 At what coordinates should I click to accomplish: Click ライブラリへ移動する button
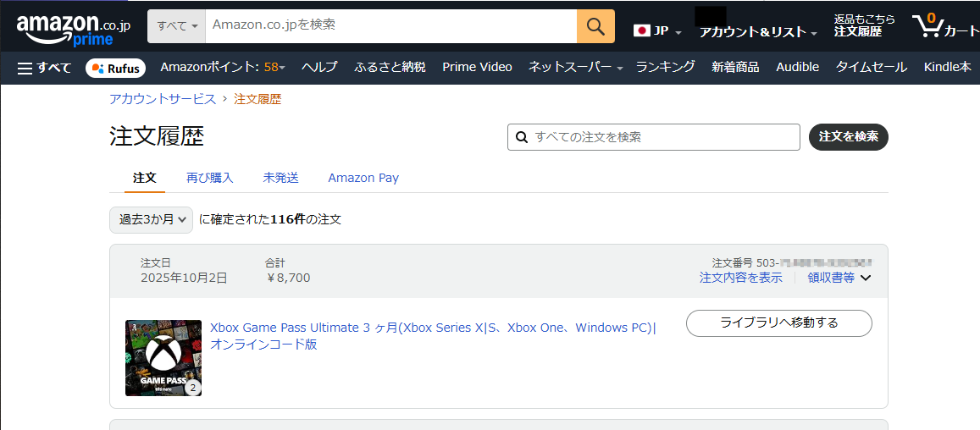(778, 322)
